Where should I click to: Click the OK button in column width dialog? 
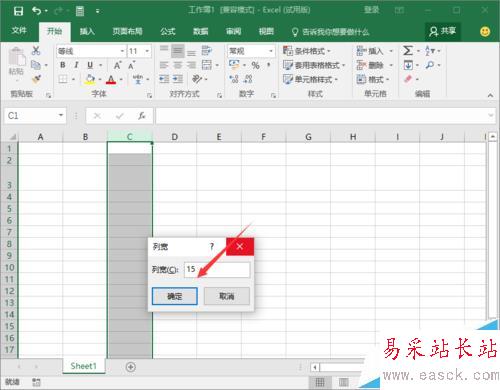pyautogui.click(x=175, y=296)
